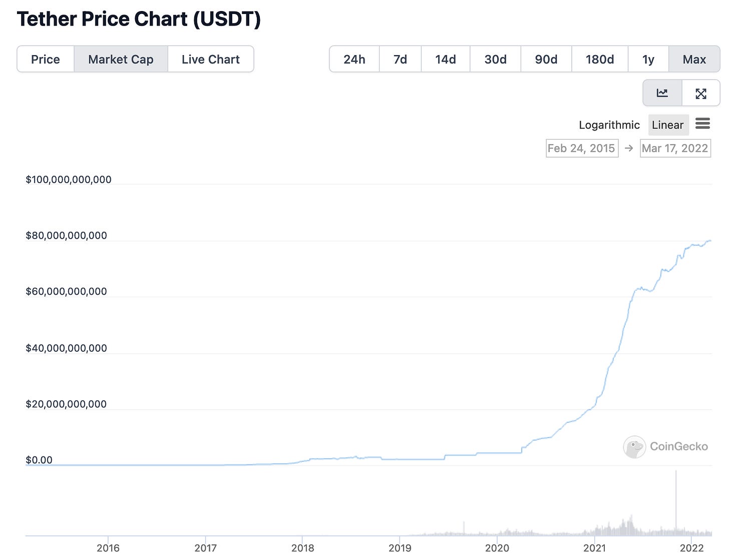Select the 14d time range
Screen dimensions: 729x560
tap(446, 59)
